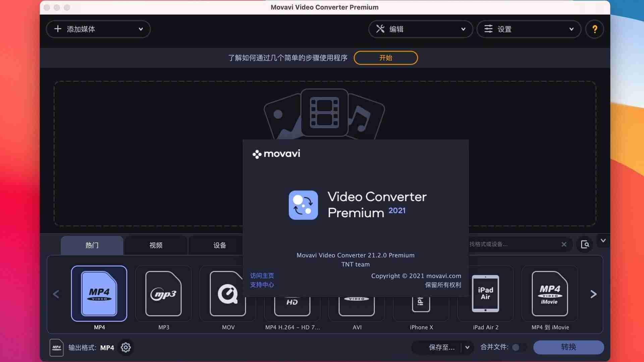Click the media drop zone film icon

coord(324,112)
